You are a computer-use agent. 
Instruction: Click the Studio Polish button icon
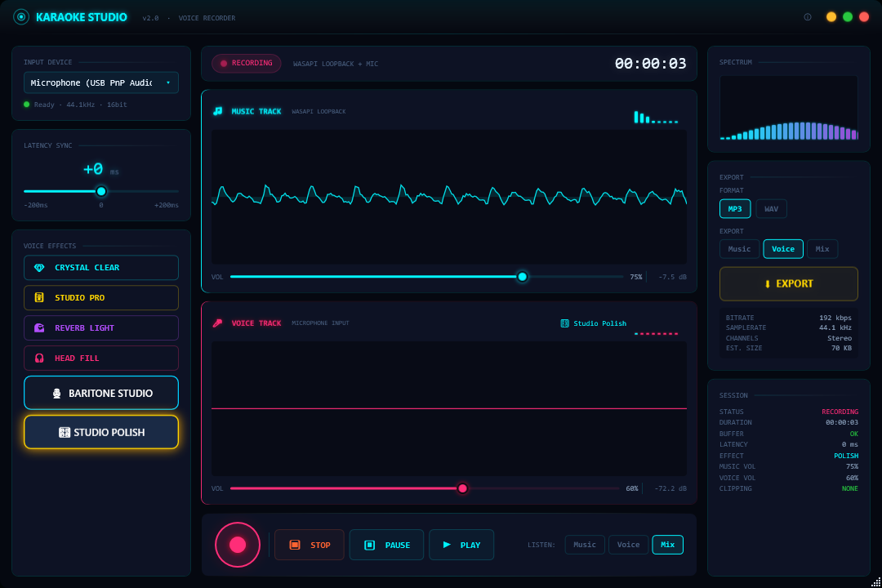point(65,432)
